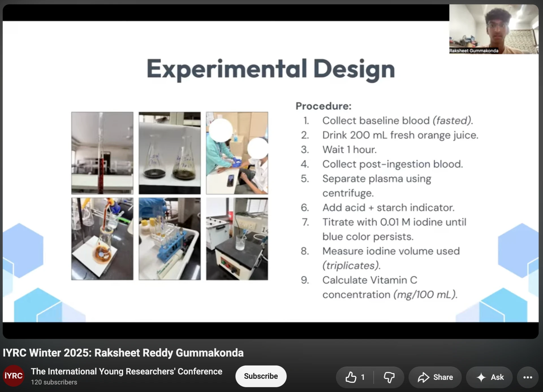Click the presenter webcam thumbnail
Image resolution: width=543 pixels, height=392 pixels.
pos(494,29)
